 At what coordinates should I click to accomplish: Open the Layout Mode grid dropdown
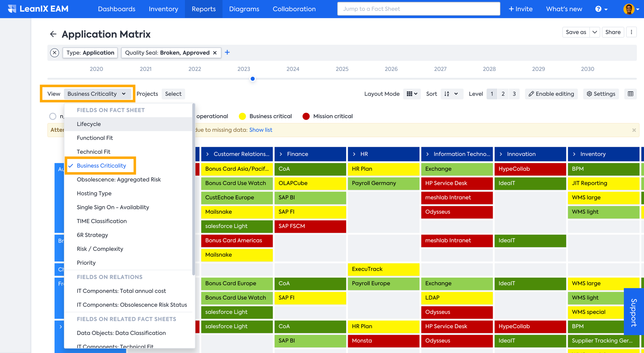(x=412, y=94)
